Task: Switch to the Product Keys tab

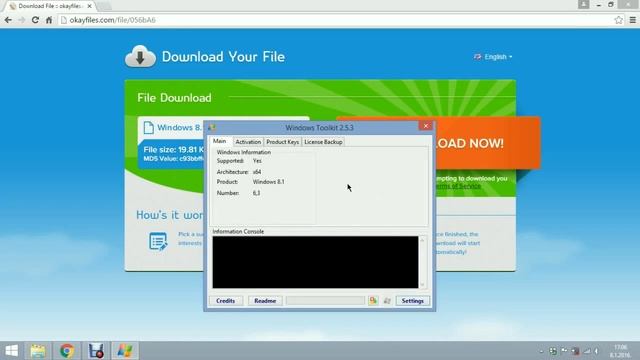Action: pyautogui.click(x=282, y=142)
